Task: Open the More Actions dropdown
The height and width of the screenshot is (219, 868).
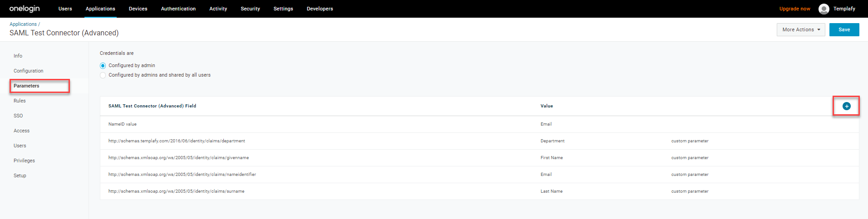Action: [x=801, y=29]
